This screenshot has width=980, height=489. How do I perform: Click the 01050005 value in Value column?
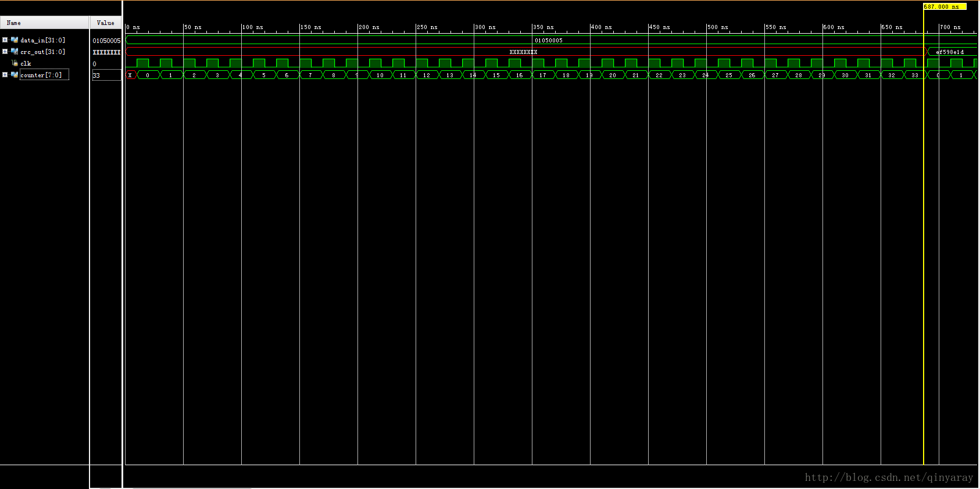click(106, 41)
